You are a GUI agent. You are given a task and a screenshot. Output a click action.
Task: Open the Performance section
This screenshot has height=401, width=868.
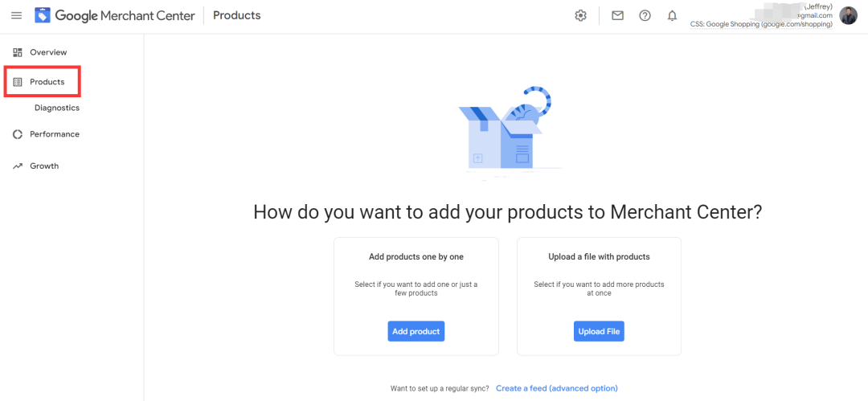click(55, 134)
